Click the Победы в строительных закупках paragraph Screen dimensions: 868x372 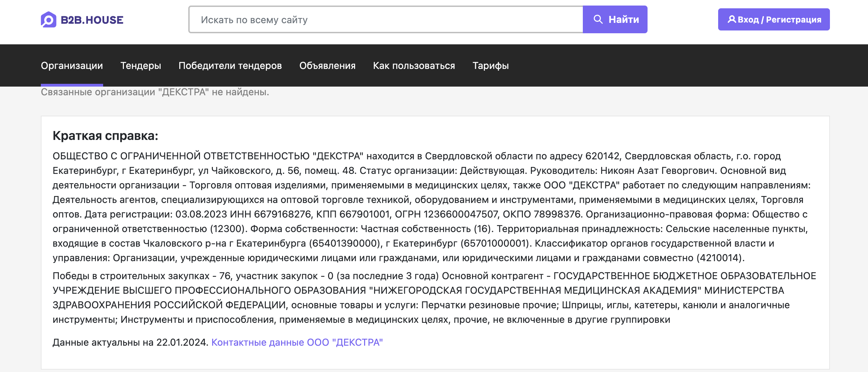434,298
